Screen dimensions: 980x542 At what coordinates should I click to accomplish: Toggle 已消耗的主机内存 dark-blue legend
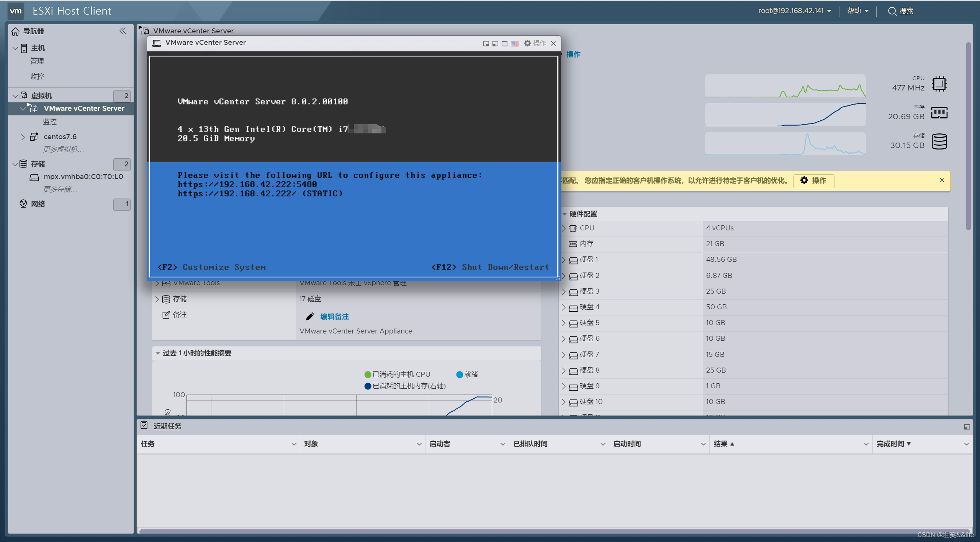[x=405, y=386]
